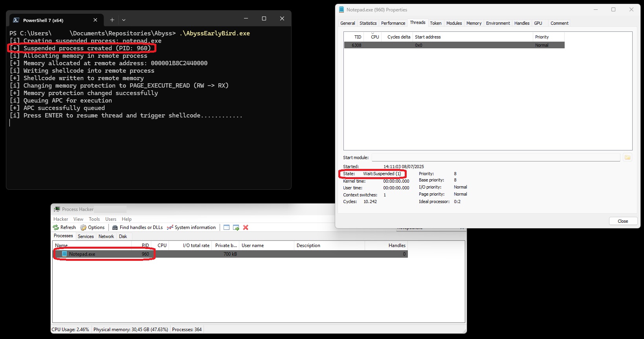
Task: Click the find window icon
Action: tap(226, 227)
